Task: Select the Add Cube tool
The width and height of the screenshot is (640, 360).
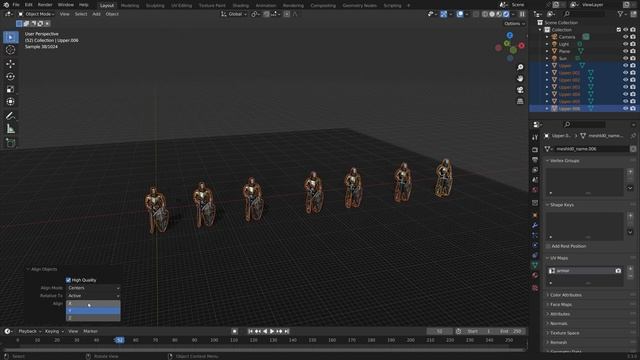Action: tap(11, 143)
